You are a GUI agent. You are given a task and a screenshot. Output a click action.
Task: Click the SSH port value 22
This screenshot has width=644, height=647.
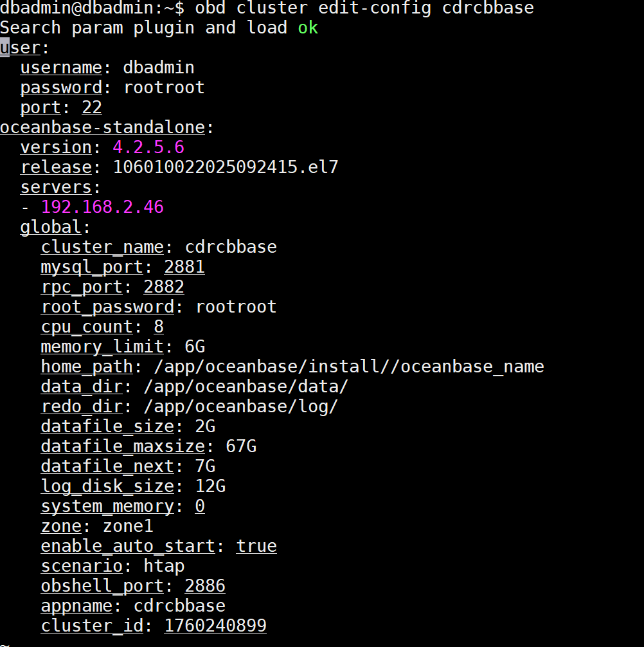(x=92, y=107)
